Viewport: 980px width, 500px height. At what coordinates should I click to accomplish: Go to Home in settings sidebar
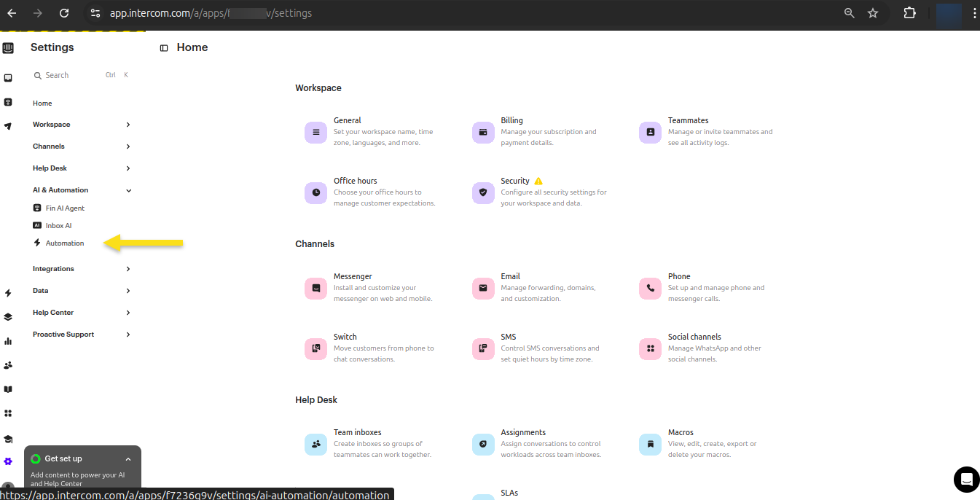click(x=42, y=103)
